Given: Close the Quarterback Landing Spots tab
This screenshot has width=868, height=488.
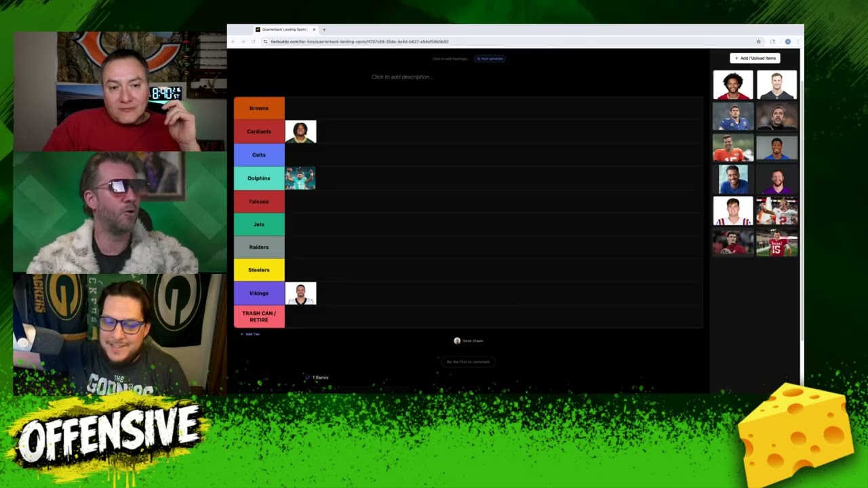Looking at the screenshot, I should [x=314, y=29].
